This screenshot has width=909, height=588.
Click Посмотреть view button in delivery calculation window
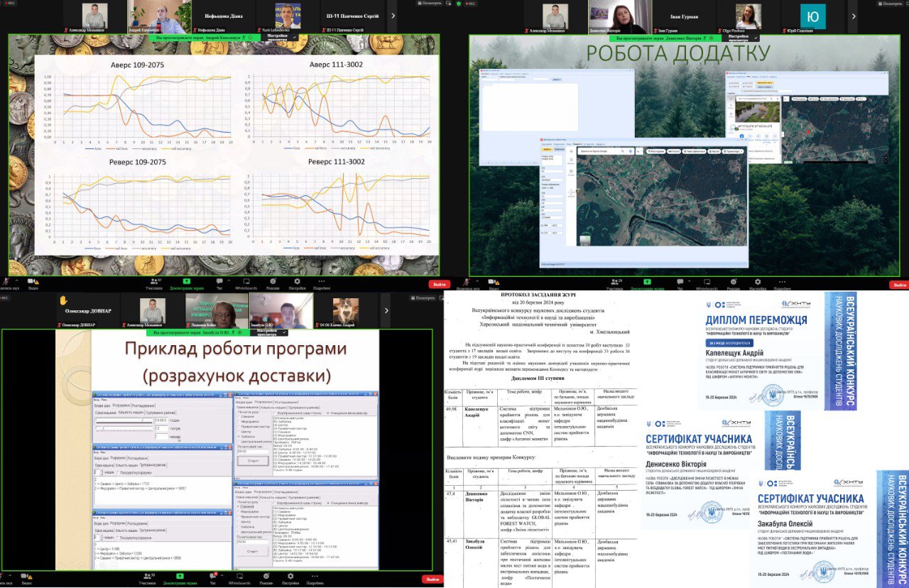[x=422, y=298]
